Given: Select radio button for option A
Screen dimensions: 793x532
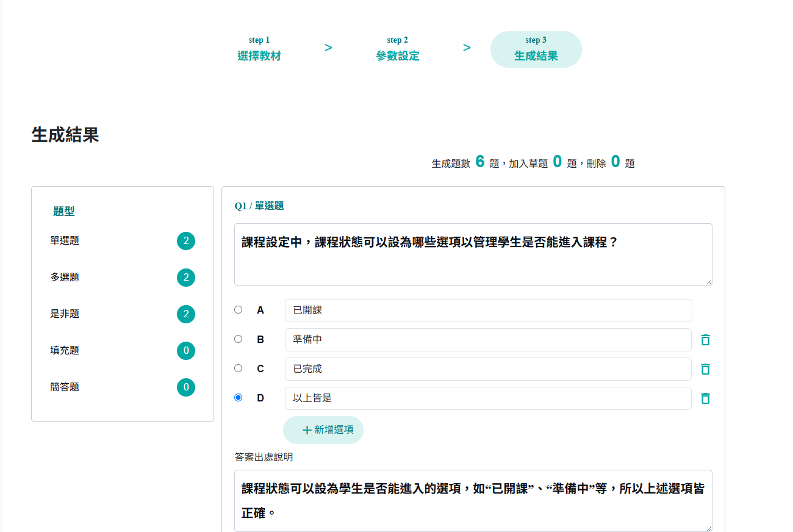Looking at the screenshot, I should (239, 310).
